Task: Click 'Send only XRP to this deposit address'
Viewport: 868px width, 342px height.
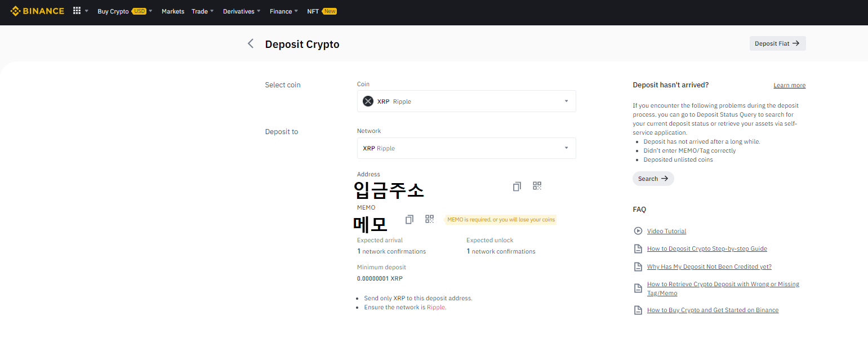Action: [418, 298]
